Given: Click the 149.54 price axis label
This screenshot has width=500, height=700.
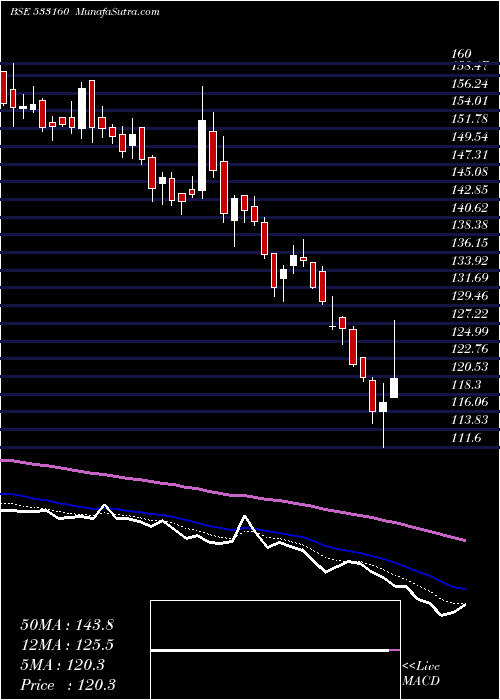Looking at the screenshot, I should click(x=470, y=137).
